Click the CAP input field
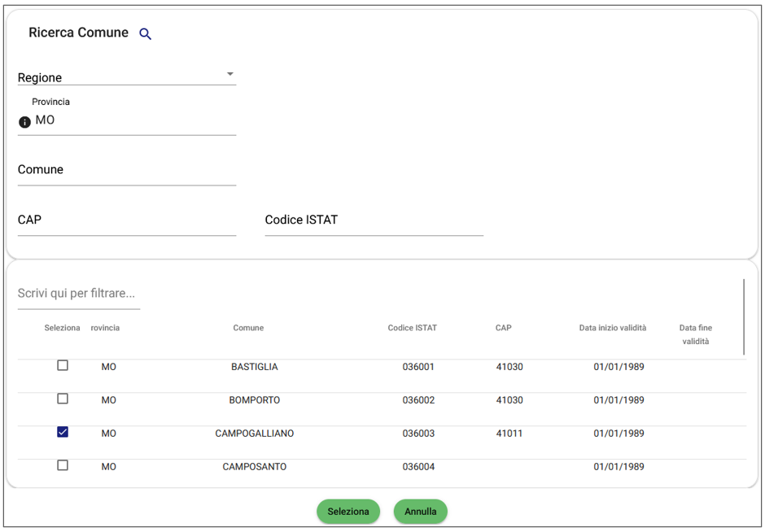Image resolution: width=765 pixels, height=532 pixels. click(x=126, y=220)
